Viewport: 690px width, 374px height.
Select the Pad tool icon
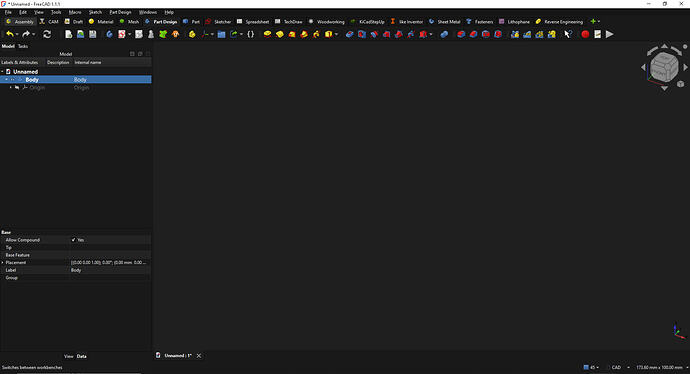click(x=267, y=34)
